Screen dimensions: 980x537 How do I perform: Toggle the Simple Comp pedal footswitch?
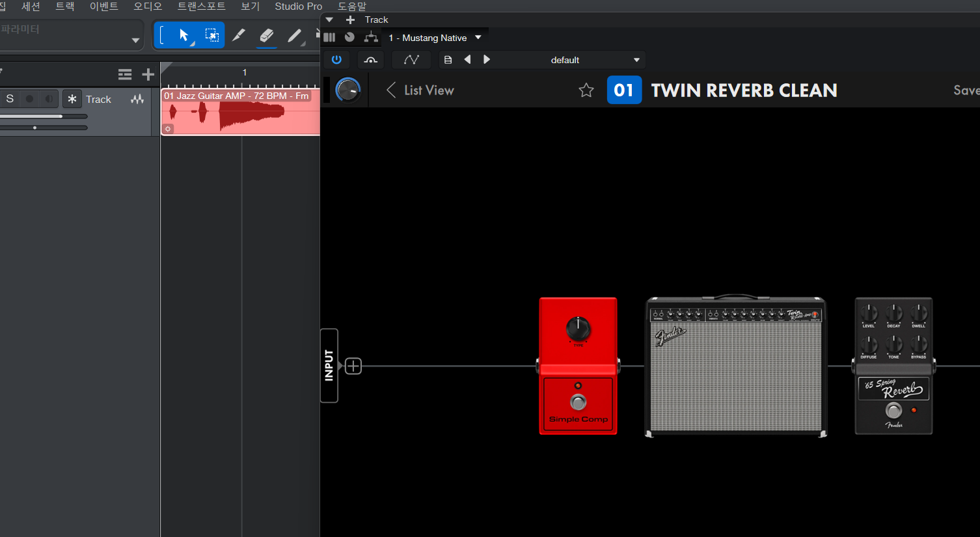[578, 402]
